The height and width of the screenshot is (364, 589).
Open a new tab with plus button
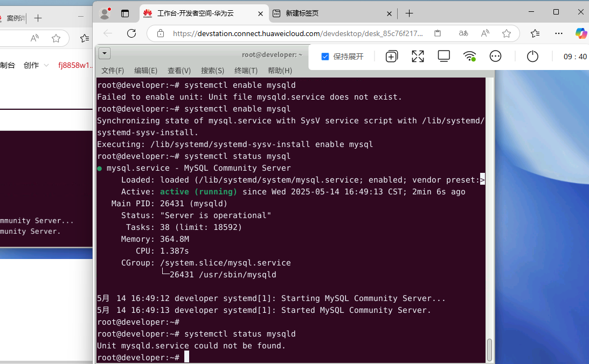point(409,13)
